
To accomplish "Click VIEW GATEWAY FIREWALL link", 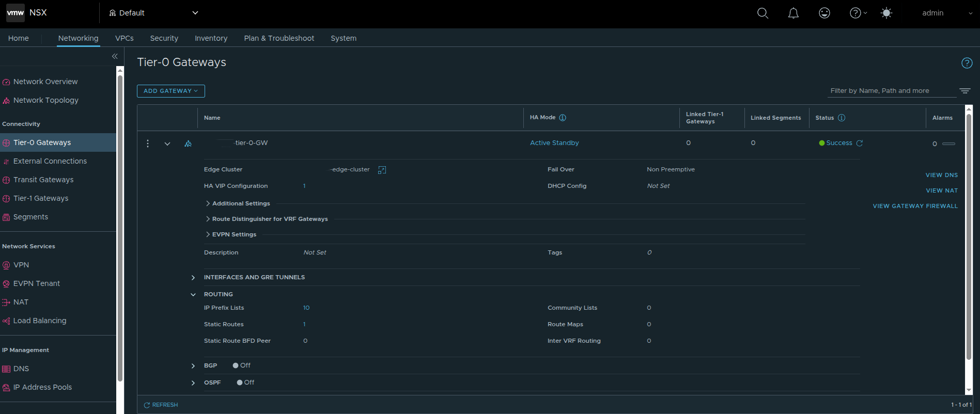I will [915, 206].
